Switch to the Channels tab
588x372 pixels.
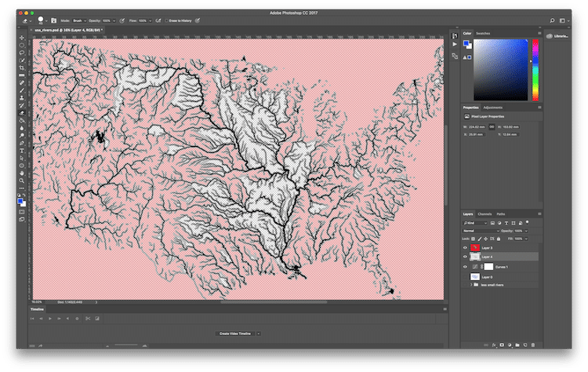(x=485, y=214)
